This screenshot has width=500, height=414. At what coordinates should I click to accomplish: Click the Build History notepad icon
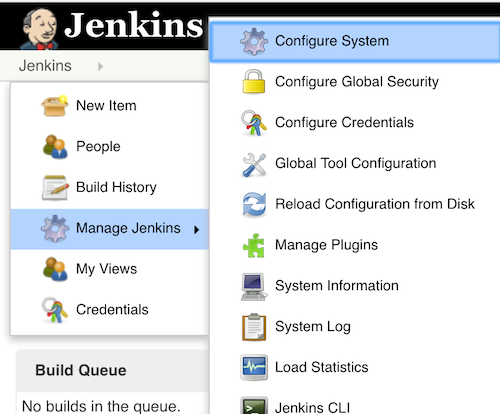click(55, 187)
